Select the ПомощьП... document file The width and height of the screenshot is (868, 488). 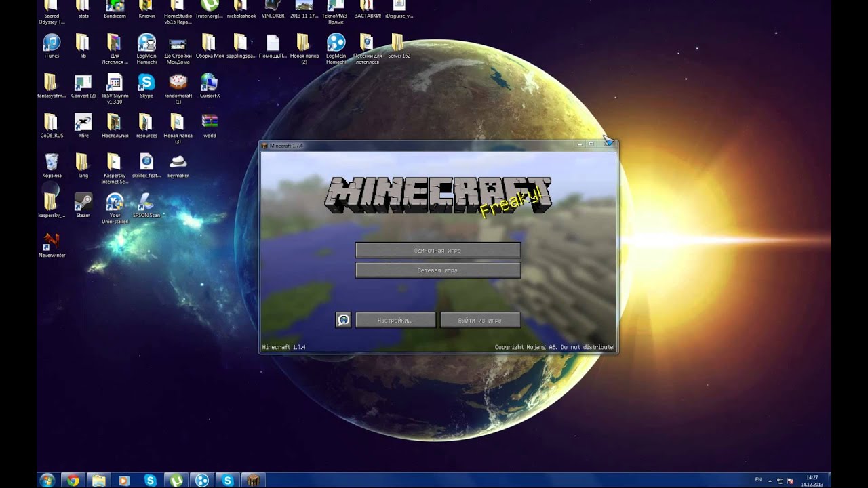pyautogui.click(x=273, y=46)
